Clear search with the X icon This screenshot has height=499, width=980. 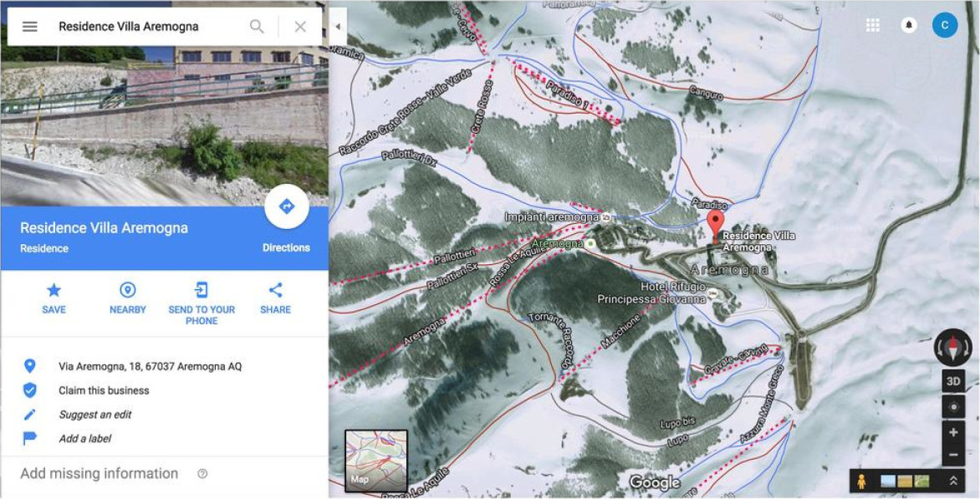[301, 26]
